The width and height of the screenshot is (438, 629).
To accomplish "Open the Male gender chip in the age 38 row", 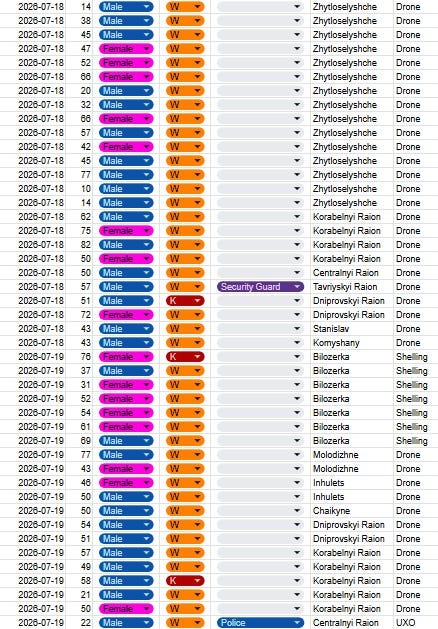I will tap(126, 21).
